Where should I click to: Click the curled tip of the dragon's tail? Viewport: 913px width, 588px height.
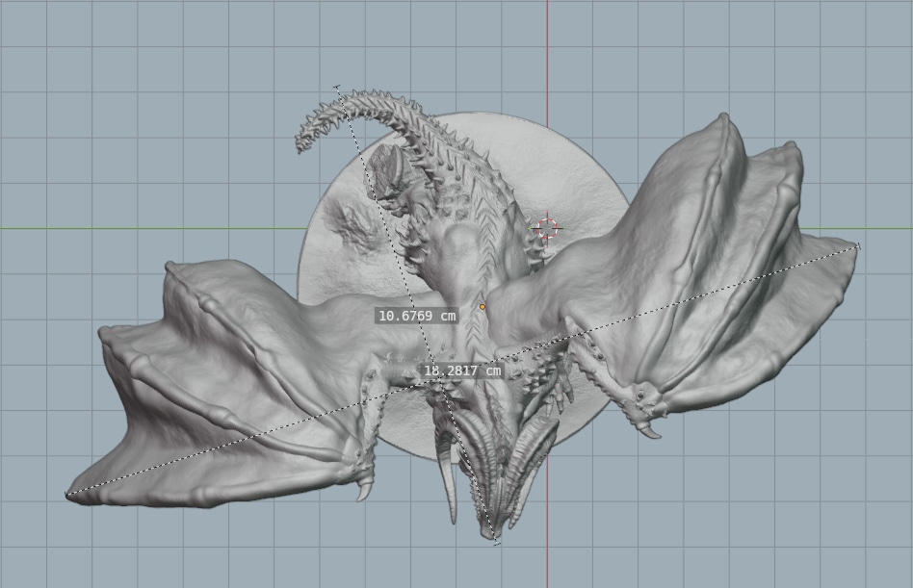[301, 144]
